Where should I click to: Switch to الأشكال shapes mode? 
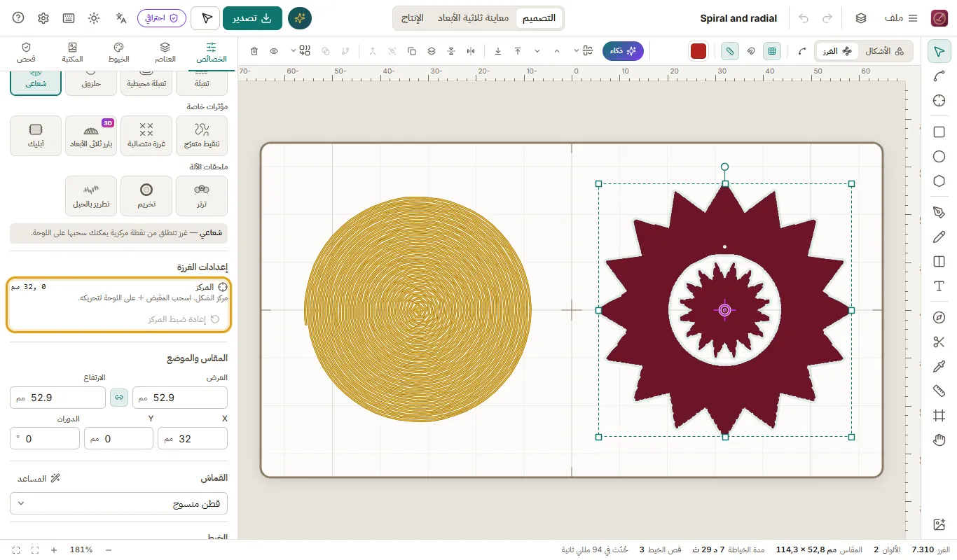(884, 51)
